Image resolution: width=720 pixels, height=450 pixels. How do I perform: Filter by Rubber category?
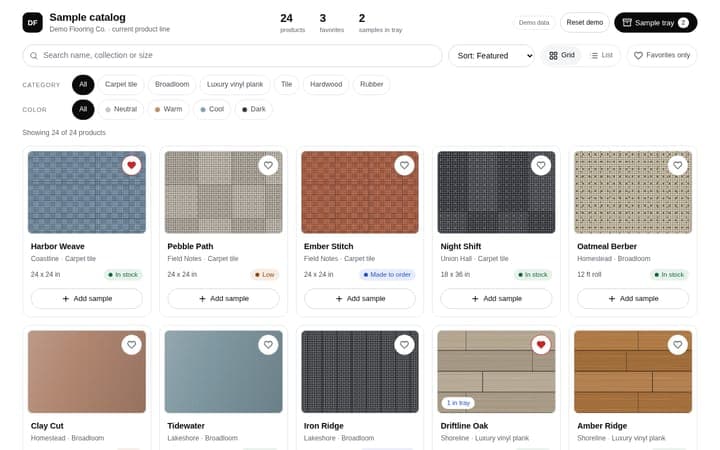tap(371, 84)
